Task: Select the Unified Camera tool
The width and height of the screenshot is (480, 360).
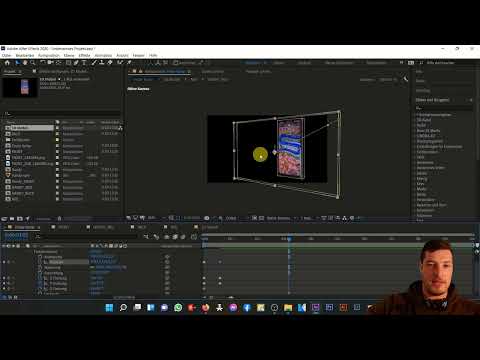Action: tap(50, 63)
